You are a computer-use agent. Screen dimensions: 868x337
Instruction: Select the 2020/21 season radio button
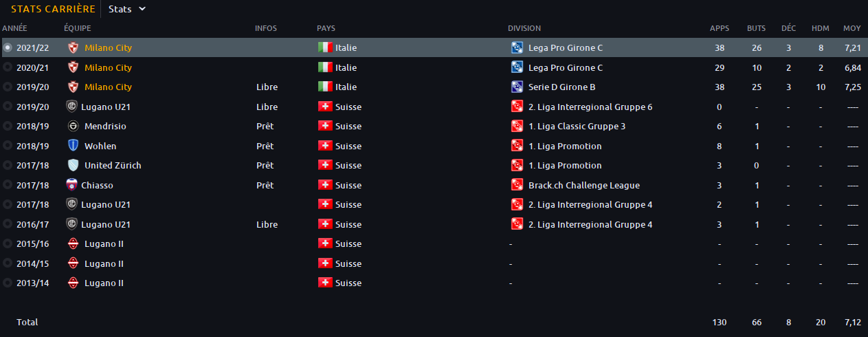pyautogui.click(x=8, y=67)
